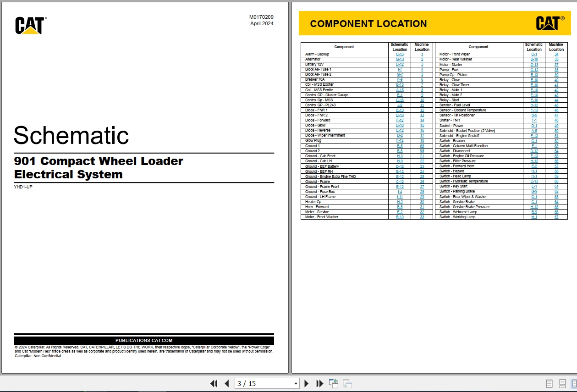Open schematic location A-5 for Solenoid - Bucket Position
577x392 pixels.
[x=534, y=131]
